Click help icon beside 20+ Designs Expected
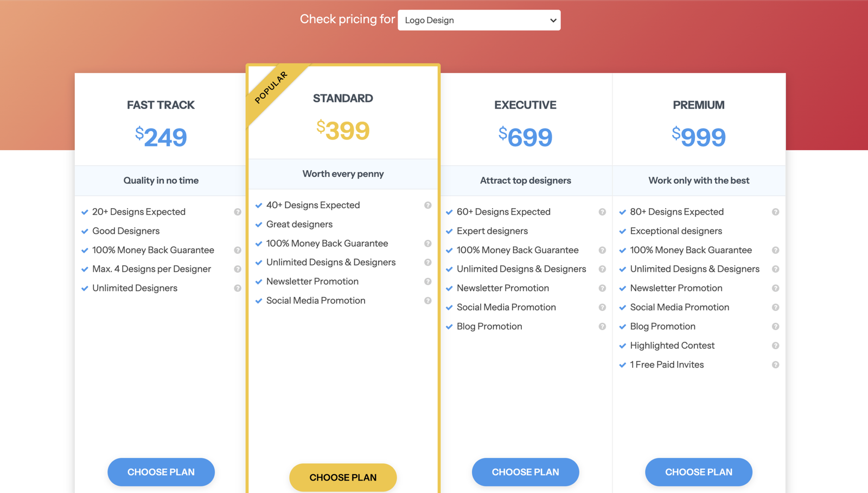The height and width of the screenshot is (493, 868). (x=238, y=212)
